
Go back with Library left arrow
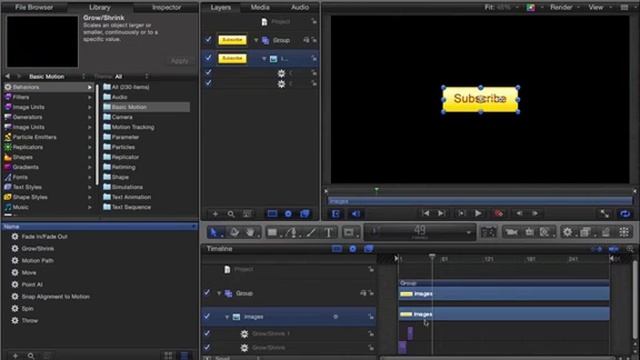pos(7,76)
